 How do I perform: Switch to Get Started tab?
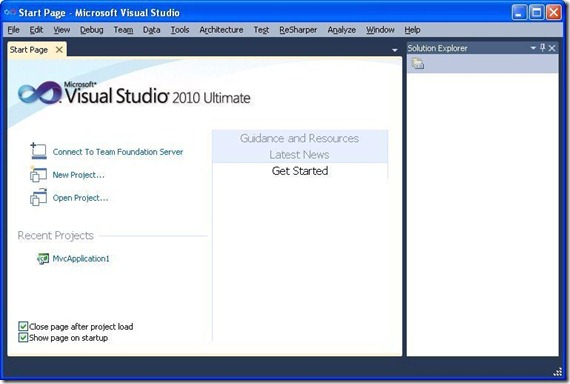[x=300, y=171]
